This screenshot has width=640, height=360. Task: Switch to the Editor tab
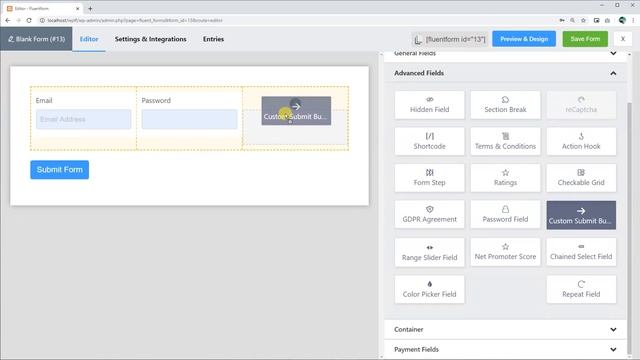[x=89, y=39]
